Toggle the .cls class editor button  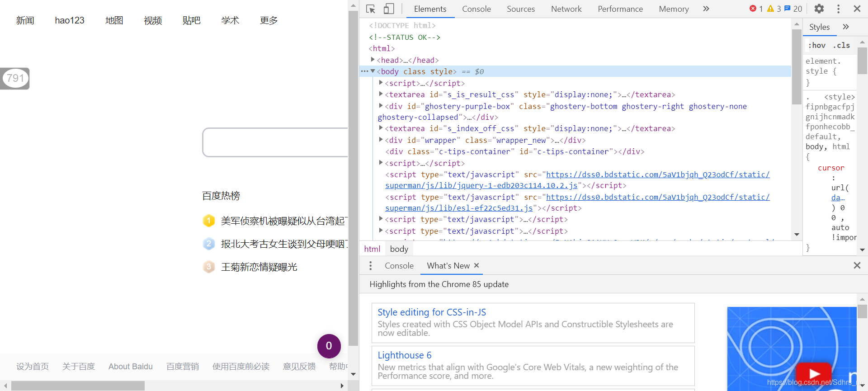coord(841,45)
